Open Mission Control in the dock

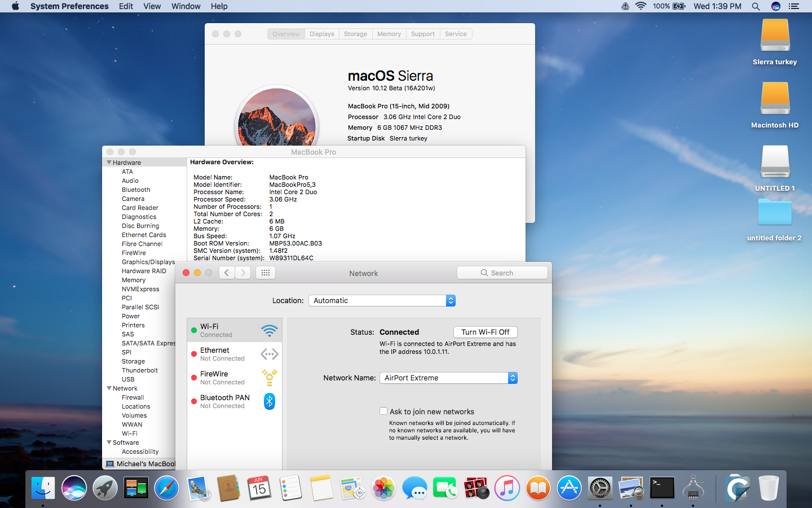[136, 488]
